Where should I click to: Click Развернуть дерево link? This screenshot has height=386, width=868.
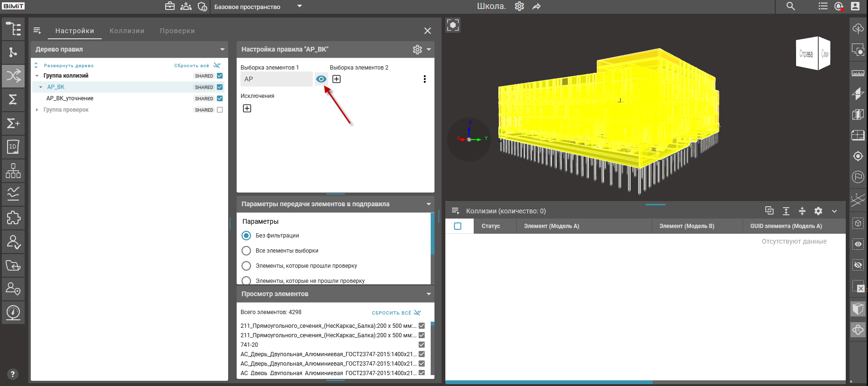point(69,66)
